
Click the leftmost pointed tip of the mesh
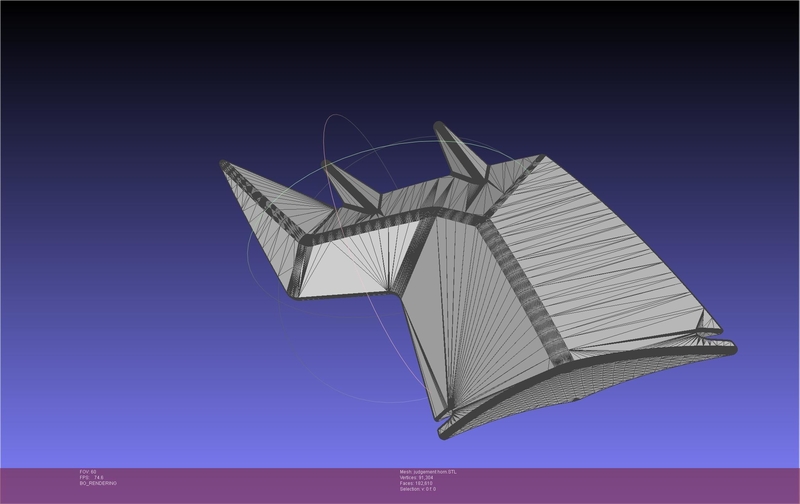222,162
